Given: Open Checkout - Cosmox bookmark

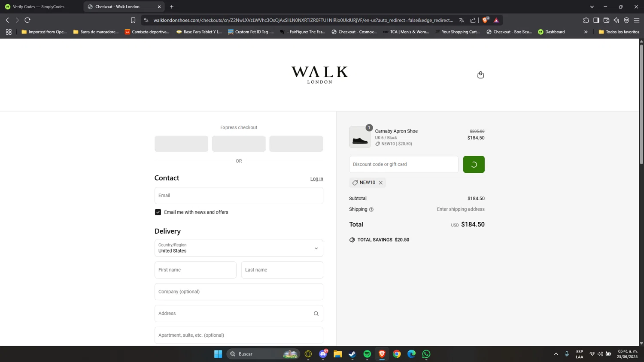Looking at the screenshot, I should point(354,32).
